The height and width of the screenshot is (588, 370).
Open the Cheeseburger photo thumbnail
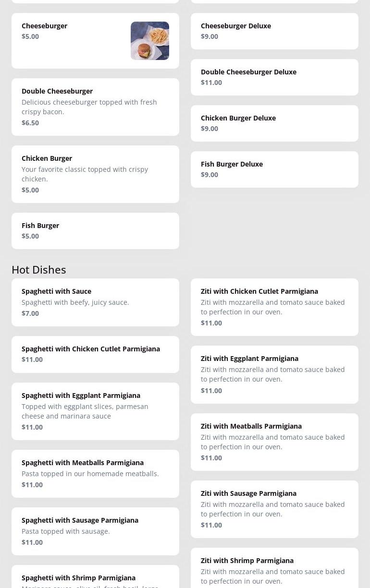(x=150, y=41)
